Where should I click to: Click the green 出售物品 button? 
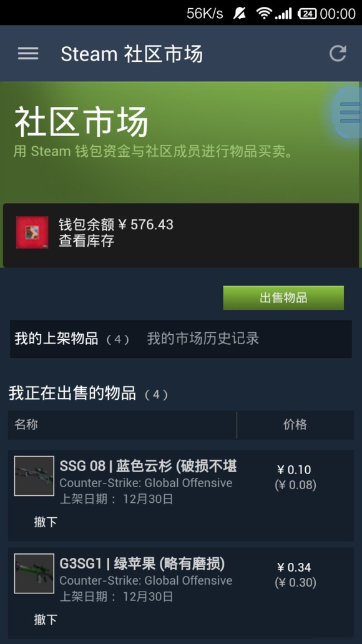(283, 298)
